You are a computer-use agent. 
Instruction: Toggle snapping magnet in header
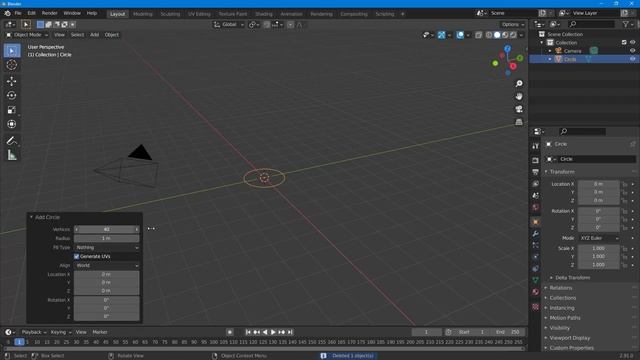[267, 24]
